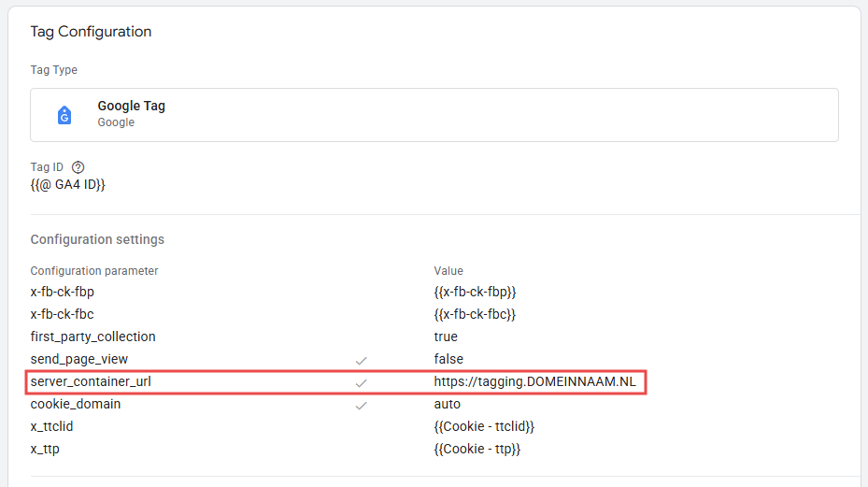This screenshot has height=487, width=868.
Task: Click the {{x-fb-ck-fbc}} variable value
Action: tap(475, 314)
